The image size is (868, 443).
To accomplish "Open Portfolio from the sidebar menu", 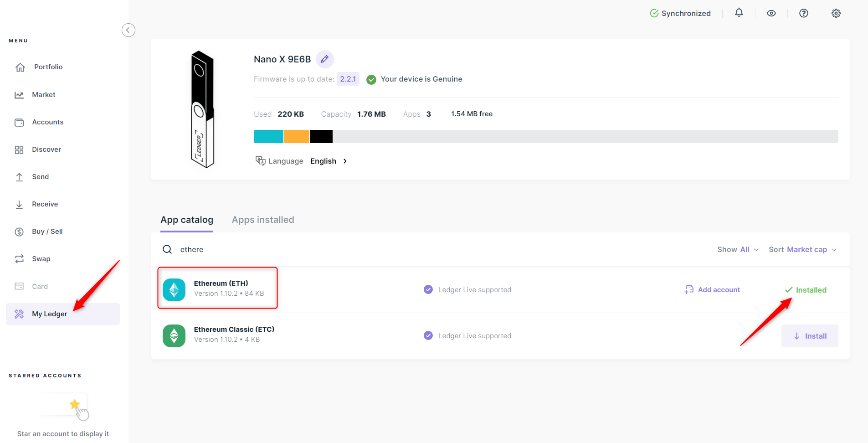I will [48, 67].
